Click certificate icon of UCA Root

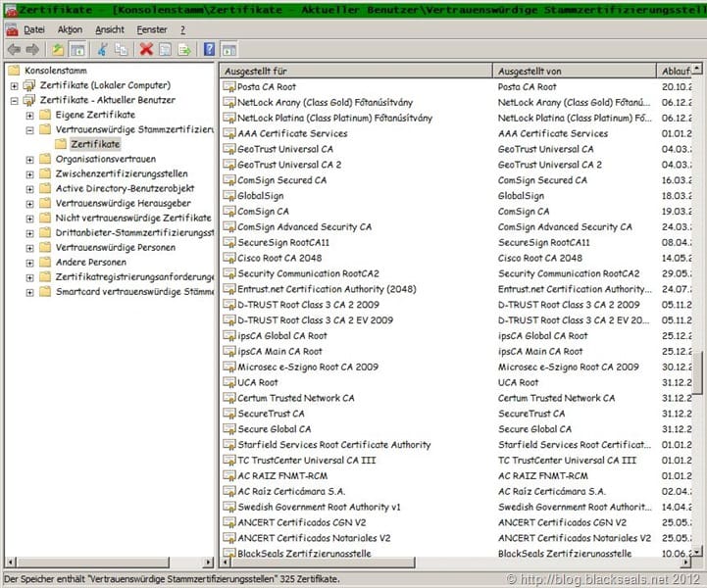pyautogui.click(x=229, y=382)
